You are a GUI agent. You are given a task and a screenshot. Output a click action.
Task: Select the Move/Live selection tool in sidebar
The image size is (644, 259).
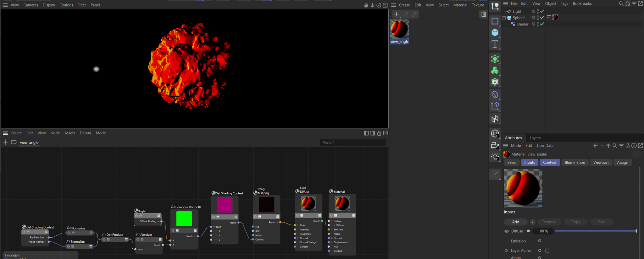tap(495, 6)
